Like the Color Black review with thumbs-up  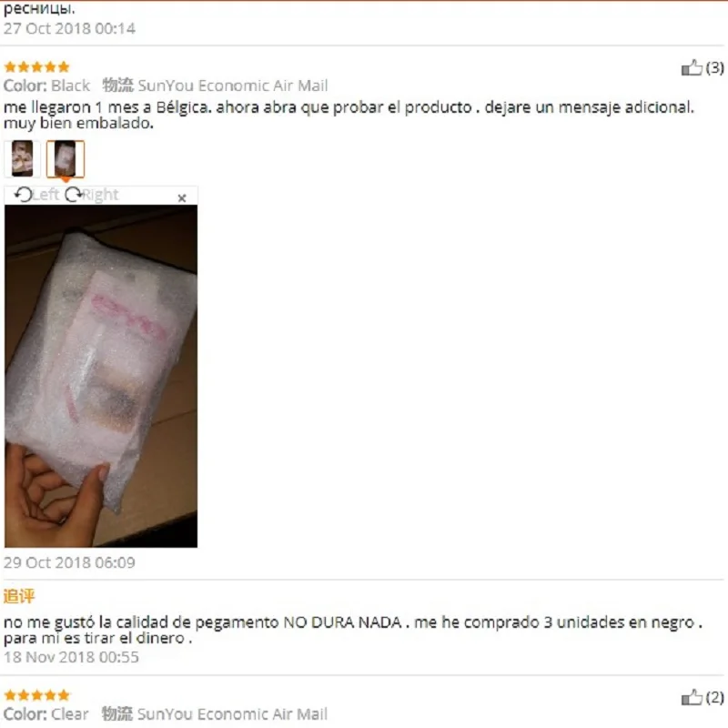(x=692, y=67)
